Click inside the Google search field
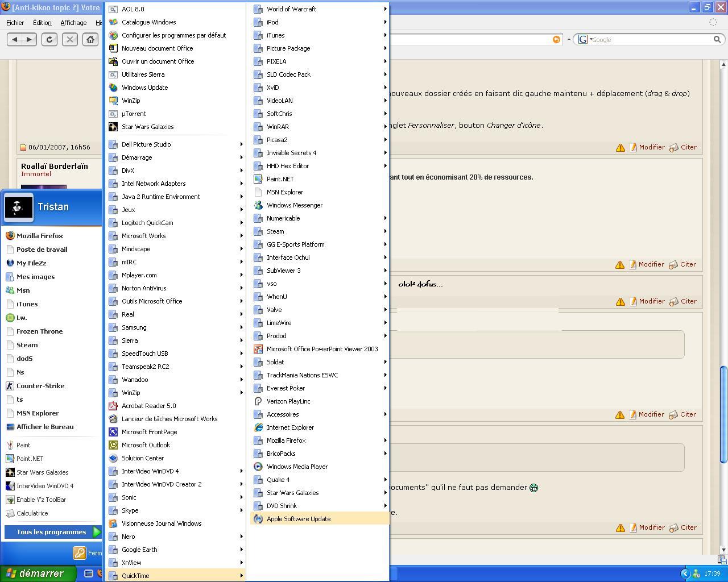The height and width of the screenshot is (582, 728). (651, 39)
